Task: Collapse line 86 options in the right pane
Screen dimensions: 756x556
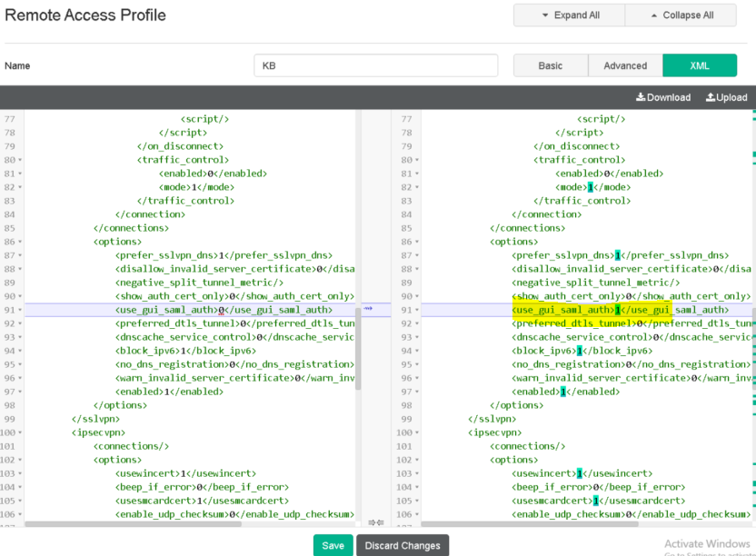Action: [417, 242]
